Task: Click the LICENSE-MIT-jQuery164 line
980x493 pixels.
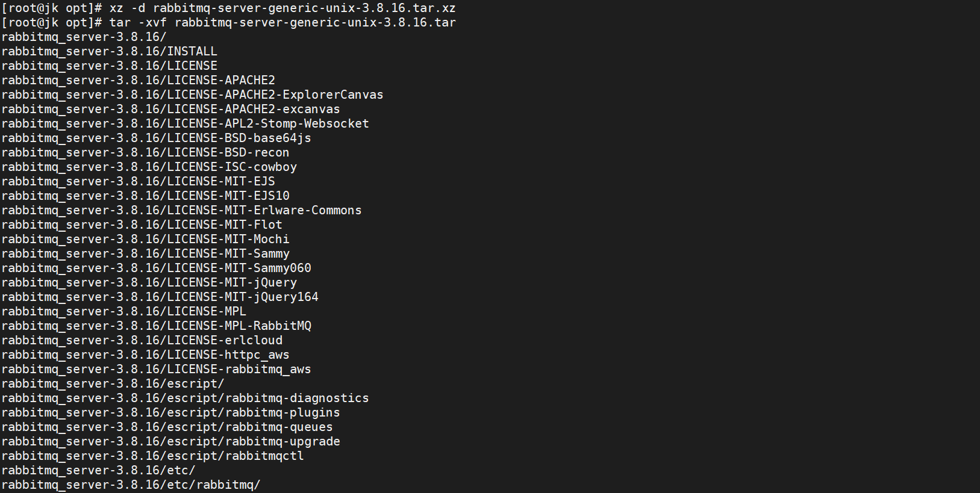Action: (160, 297)
